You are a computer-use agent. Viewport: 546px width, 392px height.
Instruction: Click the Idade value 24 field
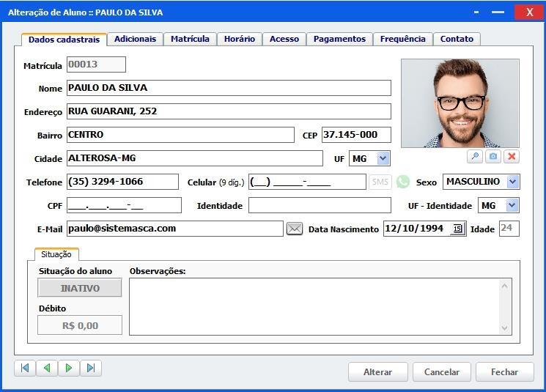(509, 229)
